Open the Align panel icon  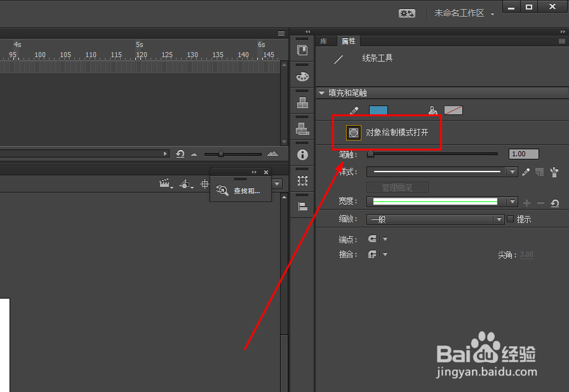click(x=302, y=206)
